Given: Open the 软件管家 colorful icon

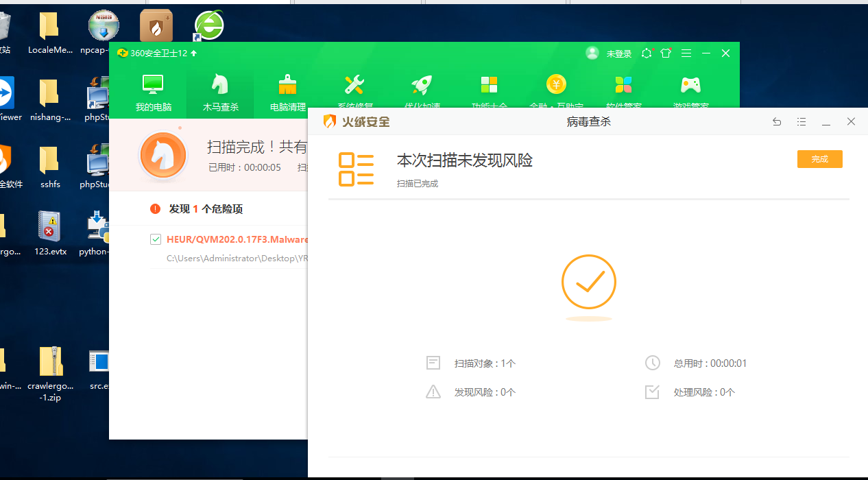Looking at the screenshot, I should point(623,85).
